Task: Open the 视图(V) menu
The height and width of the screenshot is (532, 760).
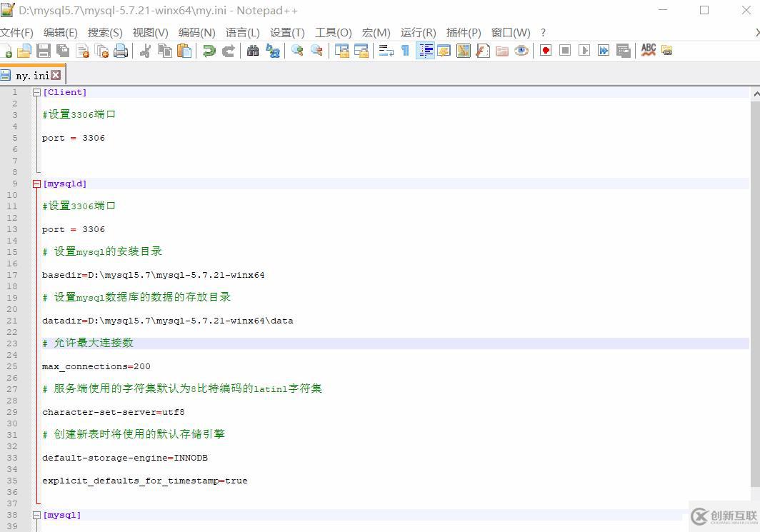Action: pos(150,32)
